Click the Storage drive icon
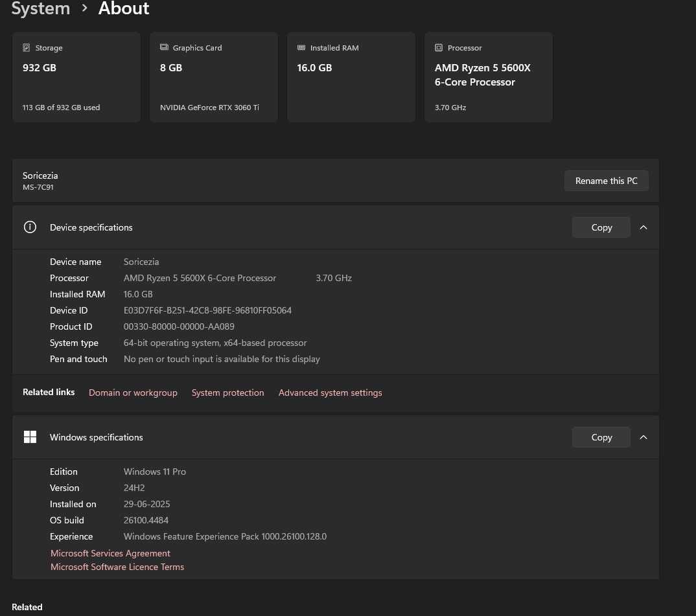Viewport: 696px width, 616px height. tap(27, 47)
